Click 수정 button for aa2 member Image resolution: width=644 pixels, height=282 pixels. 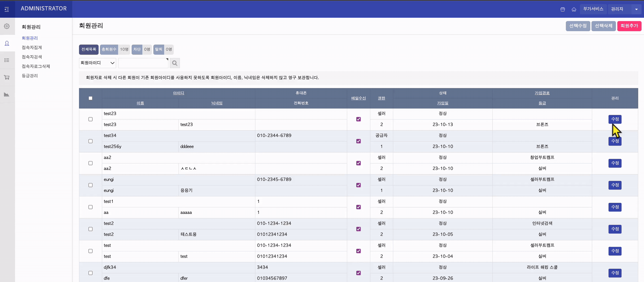[x=615, y=163]
